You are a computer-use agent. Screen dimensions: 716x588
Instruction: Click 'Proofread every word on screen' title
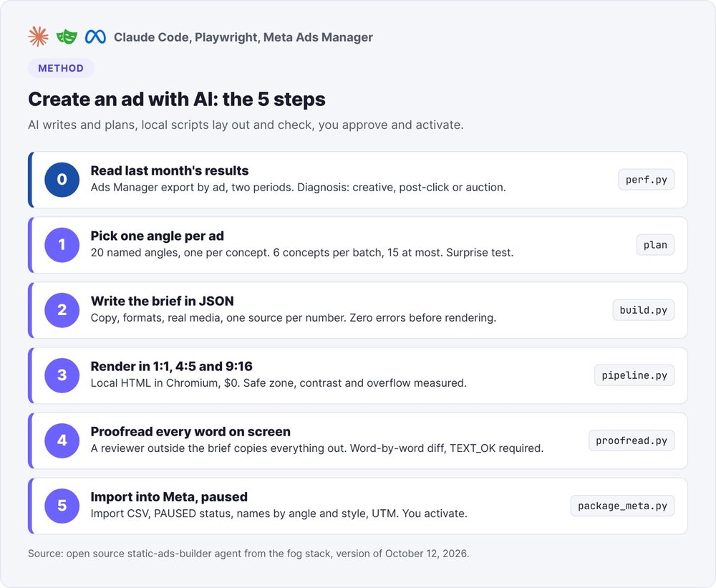pos(190,432)
